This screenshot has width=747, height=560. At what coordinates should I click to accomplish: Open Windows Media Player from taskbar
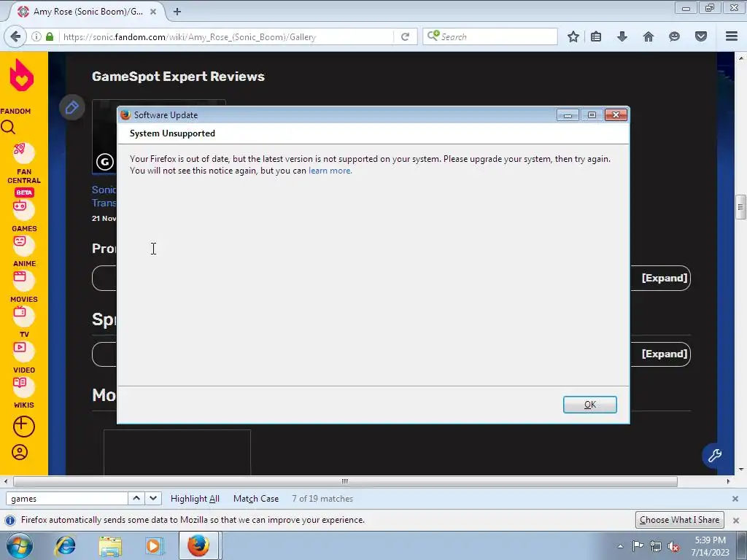[x=154, y=545]
